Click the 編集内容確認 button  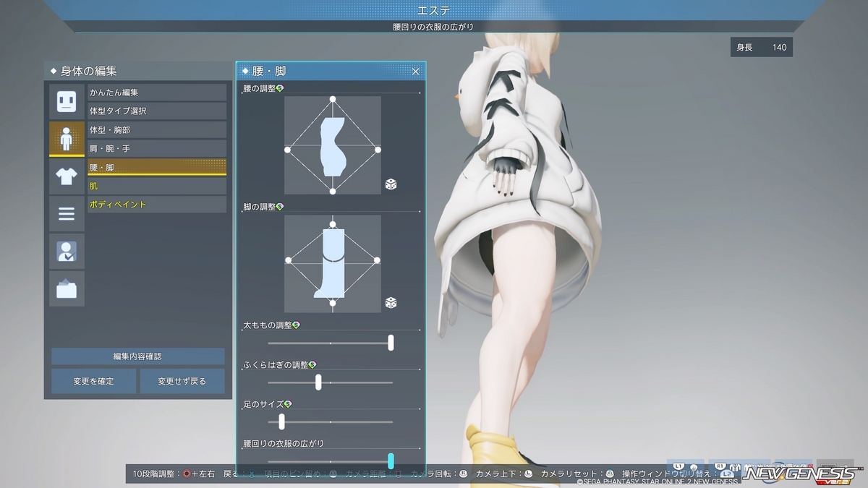pyautogui.click(x=137, y=356)
